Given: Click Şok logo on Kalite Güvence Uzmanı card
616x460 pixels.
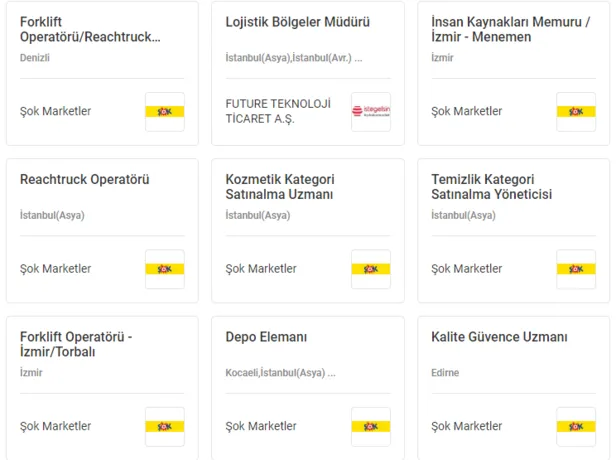Looking at the screenshot, I should tap(575, 426).
